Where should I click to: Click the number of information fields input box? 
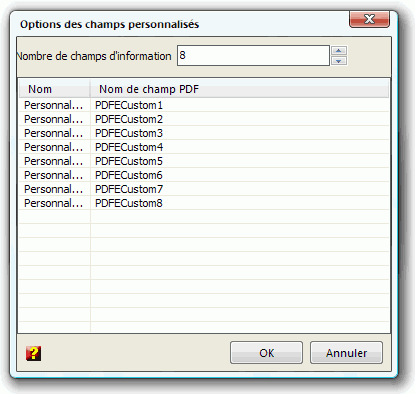pos(253,55)
